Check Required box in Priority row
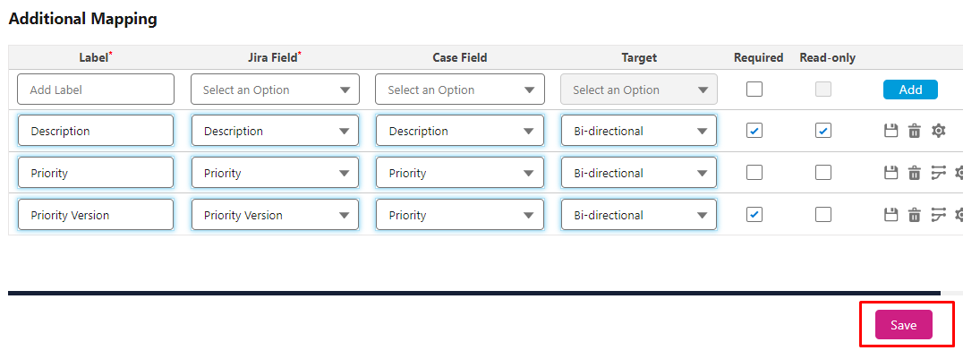The image size is (980, 359). [x=754, y=173]
